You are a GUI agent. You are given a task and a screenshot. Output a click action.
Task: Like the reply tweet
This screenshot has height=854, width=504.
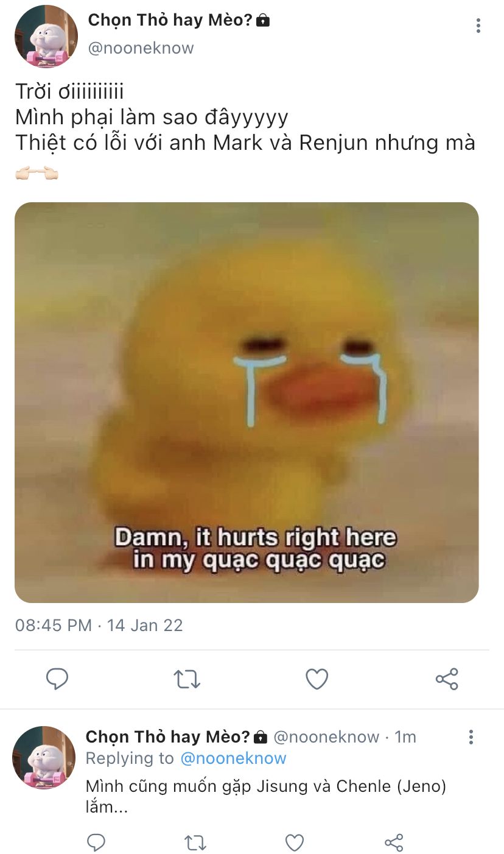coord(295,842)
